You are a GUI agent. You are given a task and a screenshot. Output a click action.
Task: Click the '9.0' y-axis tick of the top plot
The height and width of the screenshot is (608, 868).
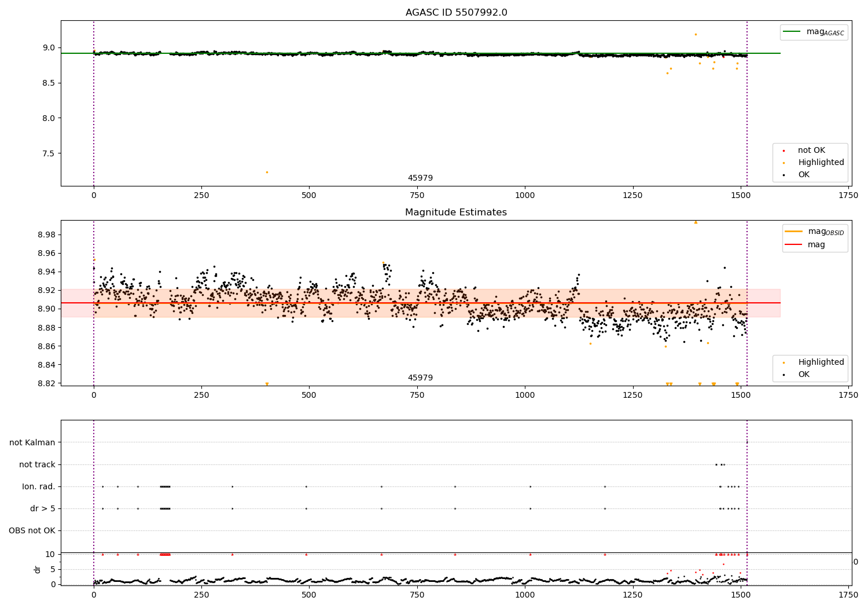48,47
